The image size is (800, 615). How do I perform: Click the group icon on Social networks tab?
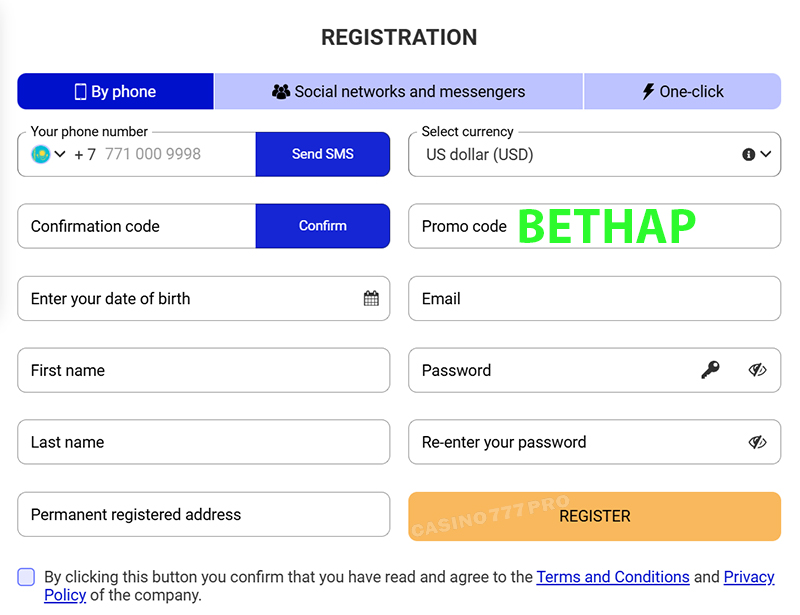pos(281,91)
